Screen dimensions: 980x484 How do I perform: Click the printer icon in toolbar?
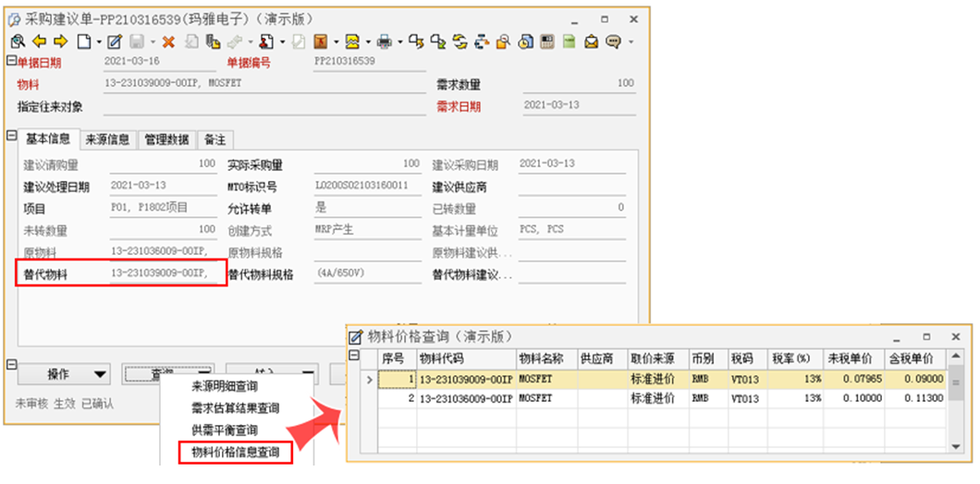[384, 42]
